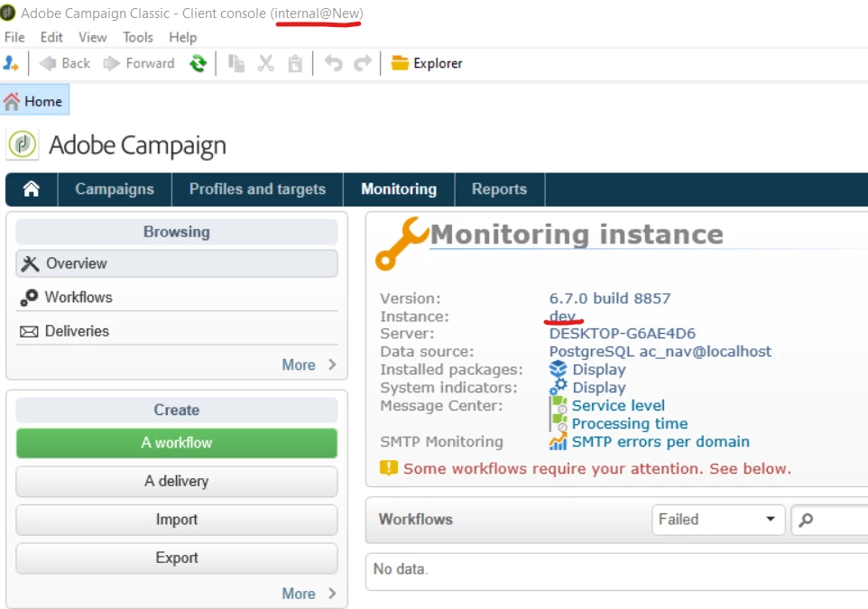
Task: Click the SMTP chart icon
Action: coord(558,442)
